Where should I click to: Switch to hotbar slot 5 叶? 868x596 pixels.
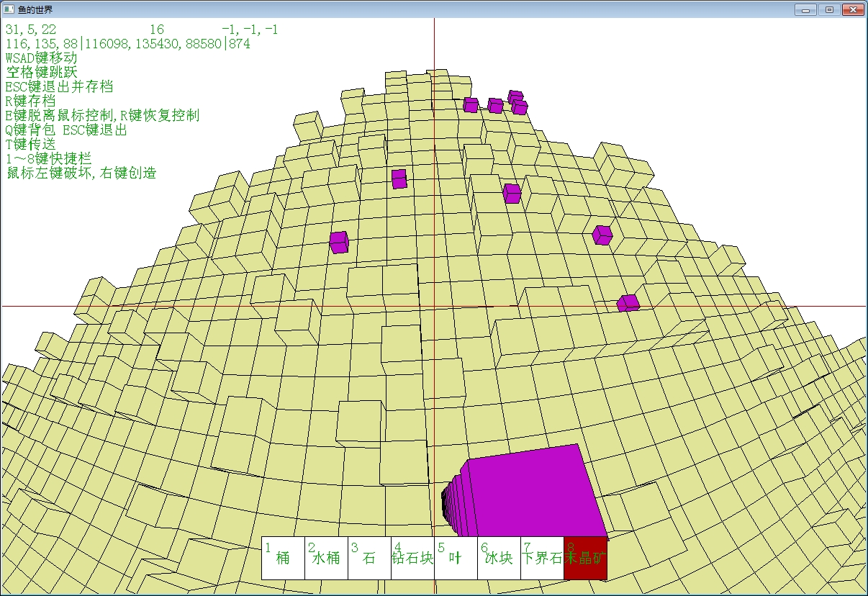click(x=456, y=558)
